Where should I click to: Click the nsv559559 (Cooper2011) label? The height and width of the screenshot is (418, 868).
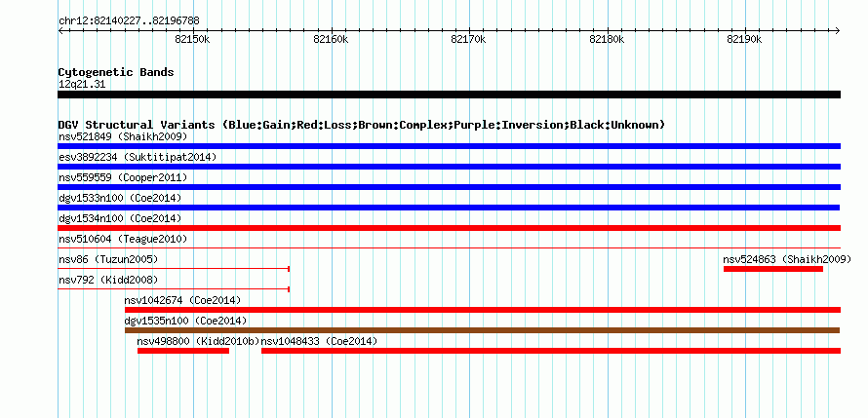(x=123, y=177)
